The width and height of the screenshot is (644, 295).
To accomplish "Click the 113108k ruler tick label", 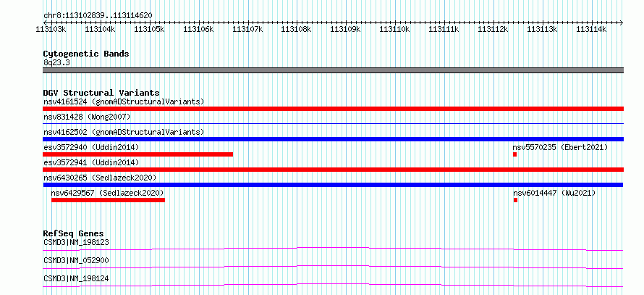I will click(x=297, y=29).
